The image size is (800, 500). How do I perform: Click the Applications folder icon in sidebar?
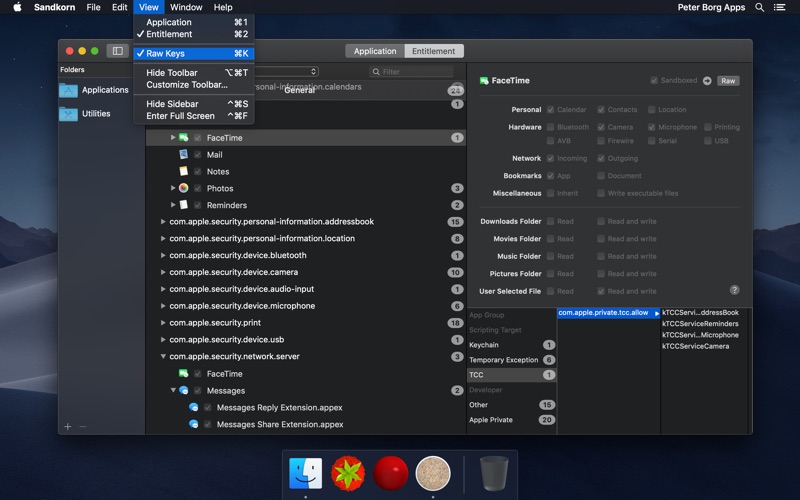(68, 90)
